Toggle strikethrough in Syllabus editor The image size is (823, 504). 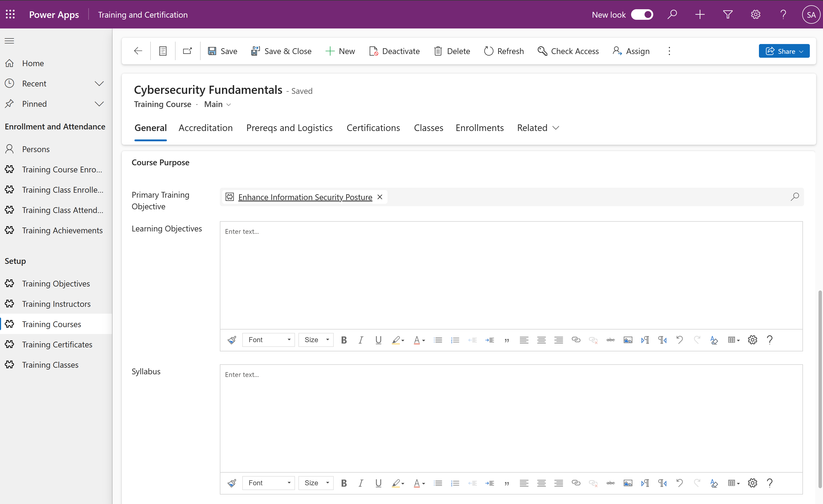[610, 483]
